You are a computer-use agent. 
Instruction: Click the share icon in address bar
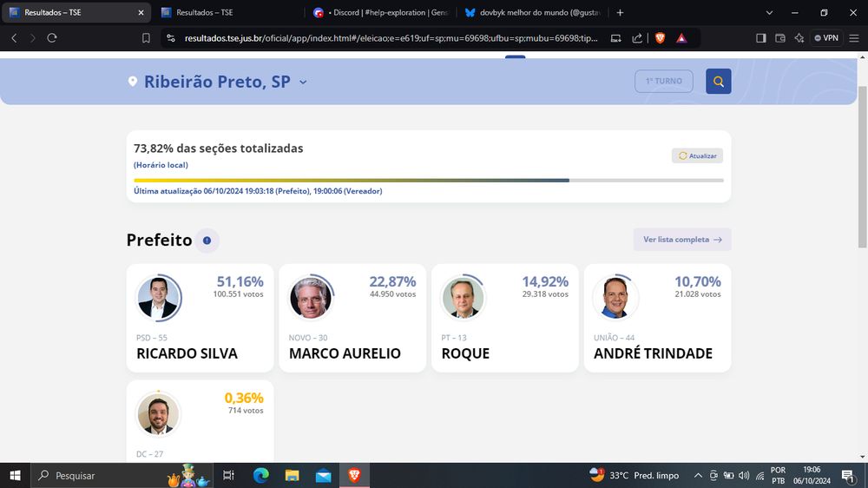click(x=637, y=38)
